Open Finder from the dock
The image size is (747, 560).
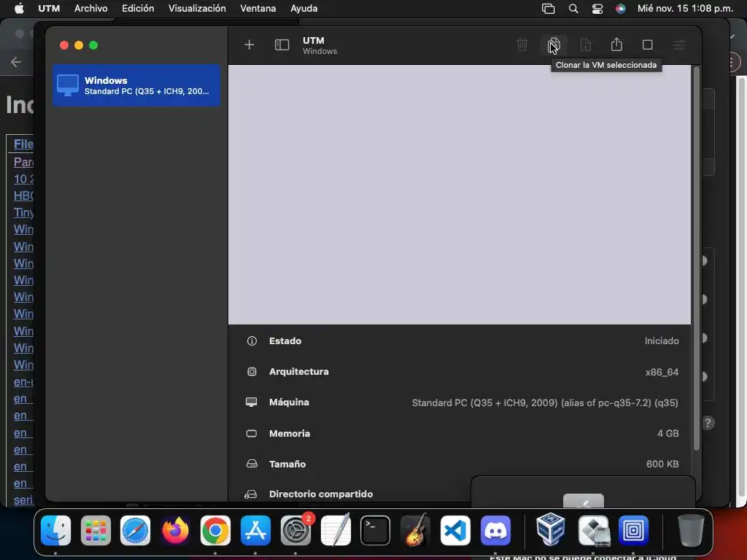55,531
